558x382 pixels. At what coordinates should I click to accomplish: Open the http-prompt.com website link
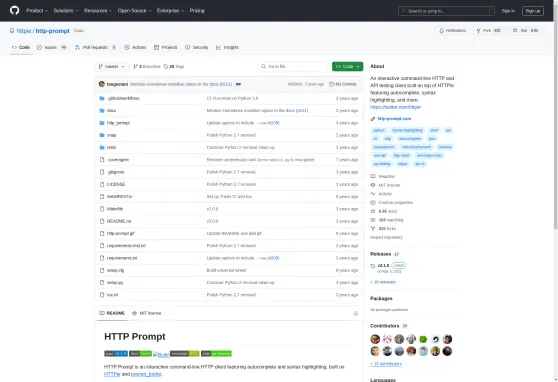pyautogui.click(x=394, y=119)
